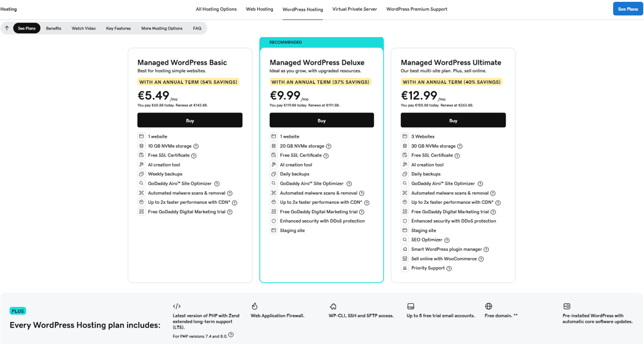Image resolution: width=644 pixels, height=344 pixels.
Task: Show malware scans info icon in Ultimate plan
Action: (x=493, y=193)
